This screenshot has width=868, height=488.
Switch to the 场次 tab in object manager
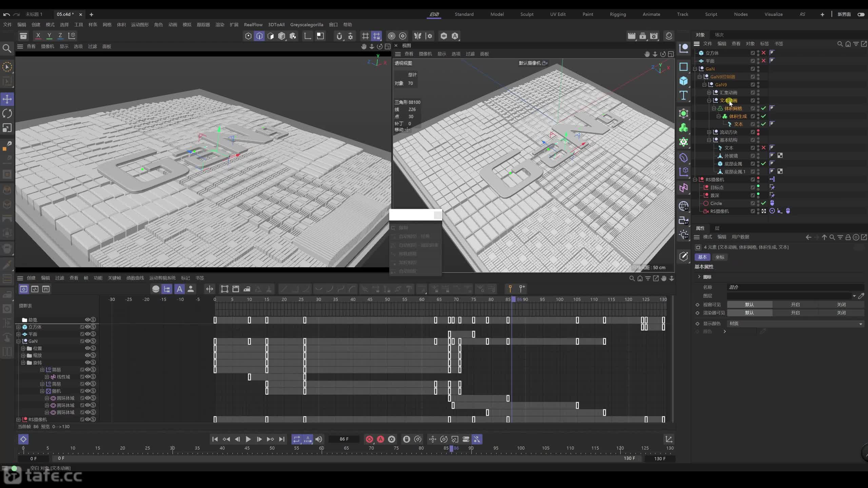pos(719,35)
